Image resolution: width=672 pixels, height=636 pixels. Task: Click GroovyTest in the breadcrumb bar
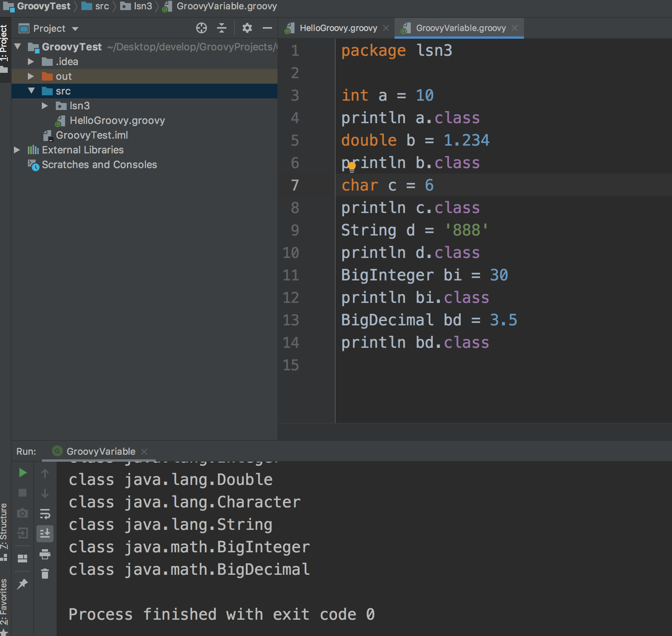tap(37, 6)
